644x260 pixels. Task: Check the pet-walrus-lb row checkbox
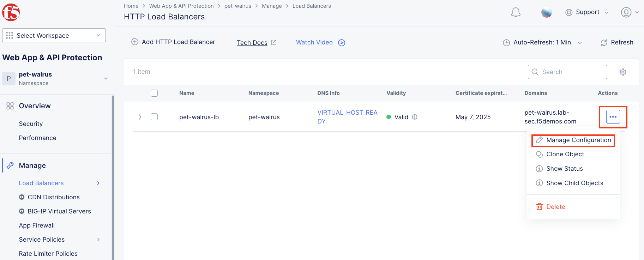coord(154,117)
